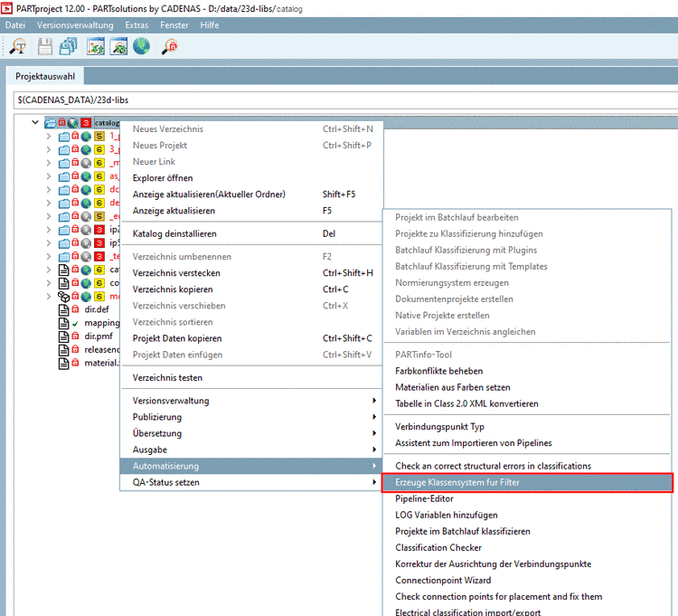Select Erzeuge Klassensystem fur Filter

coord(527,482)
